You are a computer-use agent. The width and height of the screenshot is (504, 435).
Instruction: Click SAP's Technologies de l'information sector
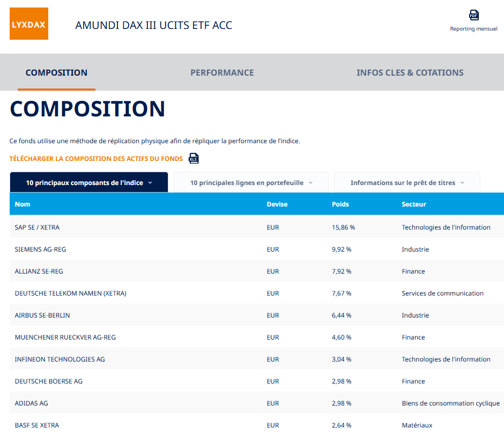(x=446, y=227)
